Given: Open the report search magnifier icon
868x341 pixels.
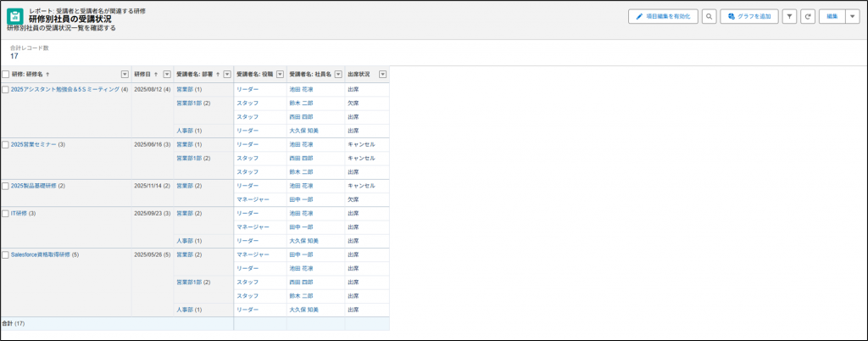Looking at the screenshot, I should pos(709,16).
